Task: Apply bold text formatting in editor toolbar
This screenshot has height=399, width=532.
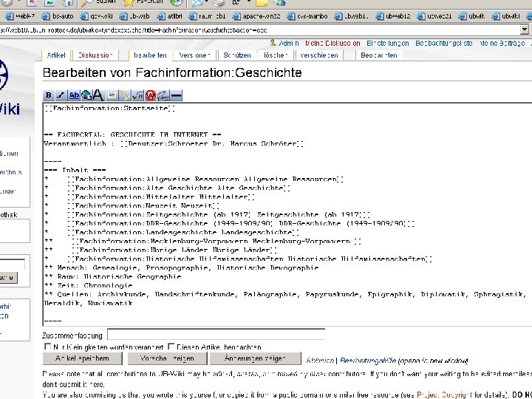Action: [x=49, y=95]
